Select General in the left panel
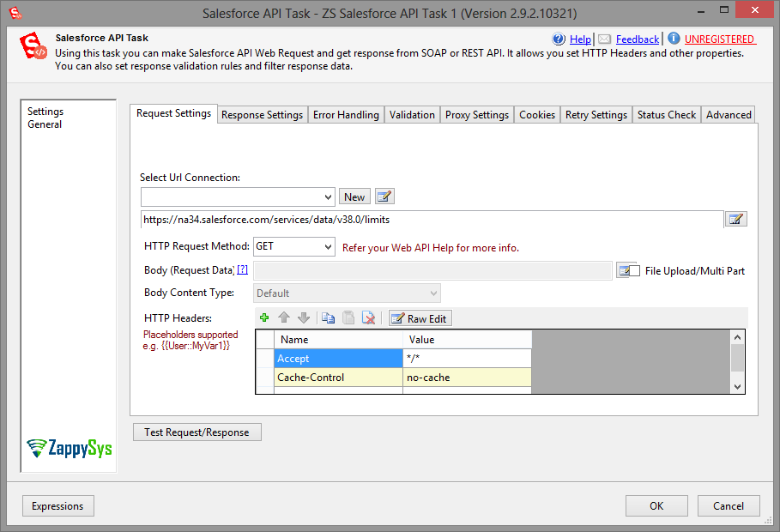This screenshot has height=532, width=780. [x=45, y=124]
